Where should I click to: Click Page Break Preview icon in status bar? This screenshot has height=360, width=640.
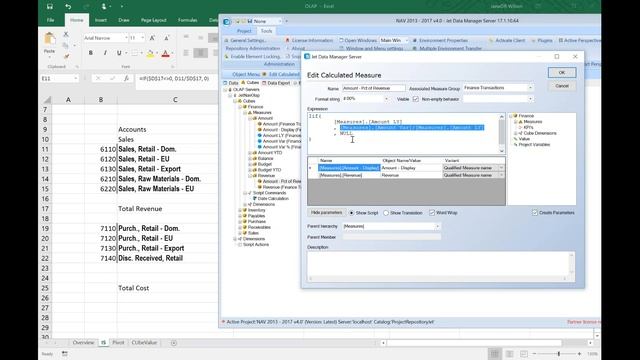[524, 354]
